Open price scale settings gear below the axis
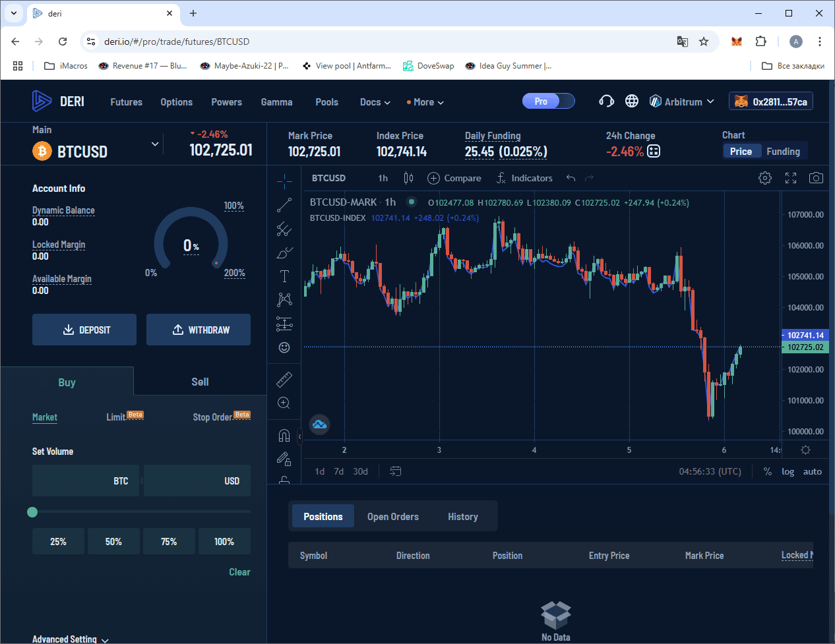Image resolution: width=835 pixels, height=644 pixels. (x=805, y=450)
